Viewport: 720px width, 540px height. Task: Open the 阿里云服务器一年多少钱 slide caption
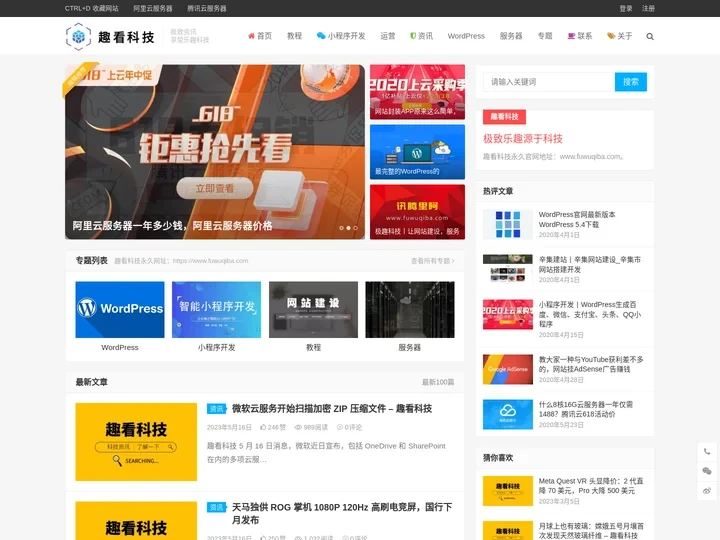tap(172, 226)
